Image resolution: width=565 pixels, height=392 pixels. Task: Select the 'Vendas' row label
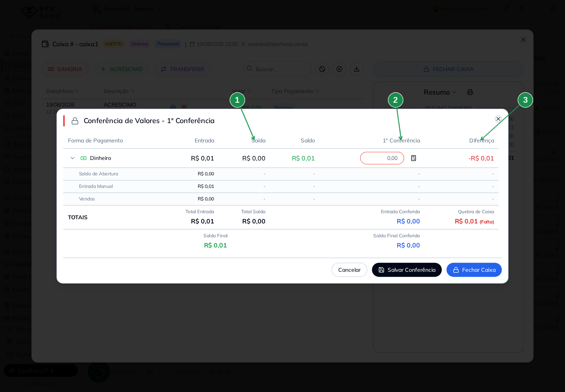pos(87,199)
